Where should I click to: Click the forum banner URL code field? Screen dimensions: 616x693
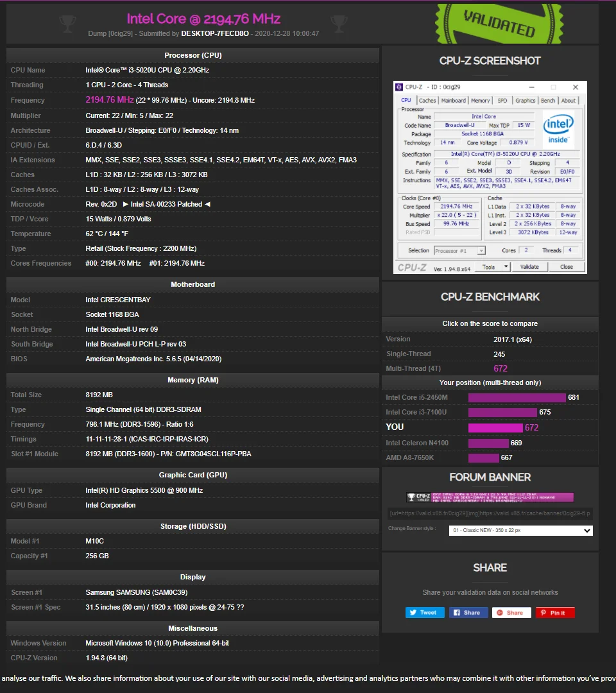click(490, 513)
